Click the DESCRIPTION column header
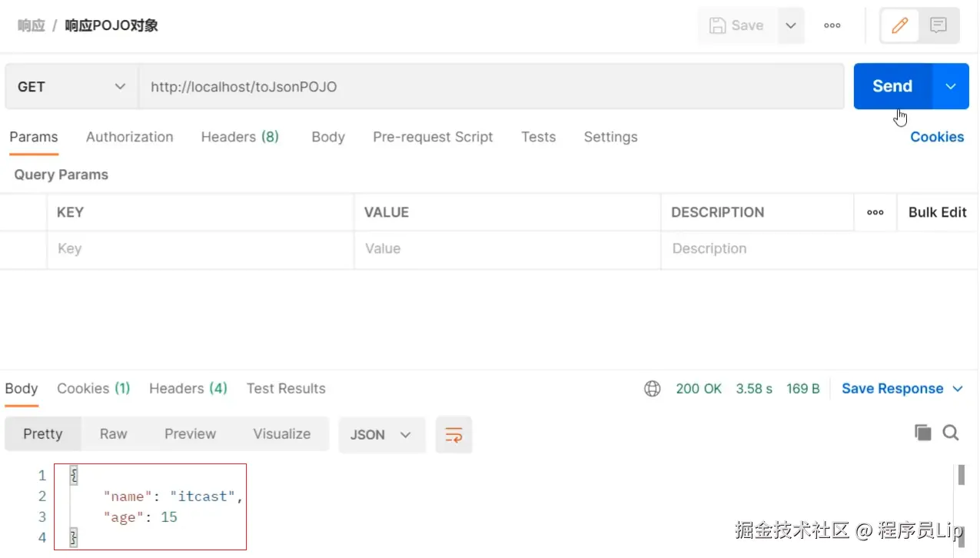 tap(718, 212)
